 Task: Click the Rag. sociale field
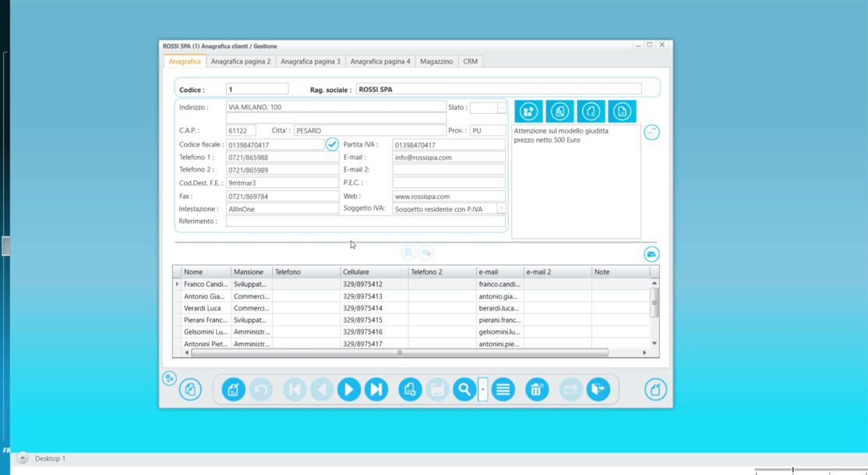499,89
